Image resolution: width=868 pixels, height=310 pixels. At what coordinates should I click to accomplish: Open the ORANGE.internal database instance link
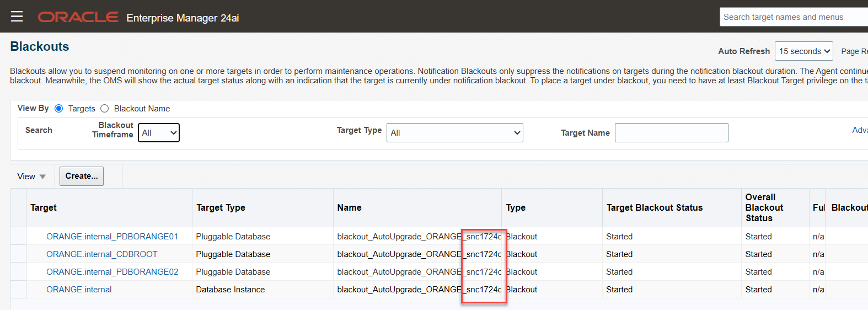tap(79, 290)
